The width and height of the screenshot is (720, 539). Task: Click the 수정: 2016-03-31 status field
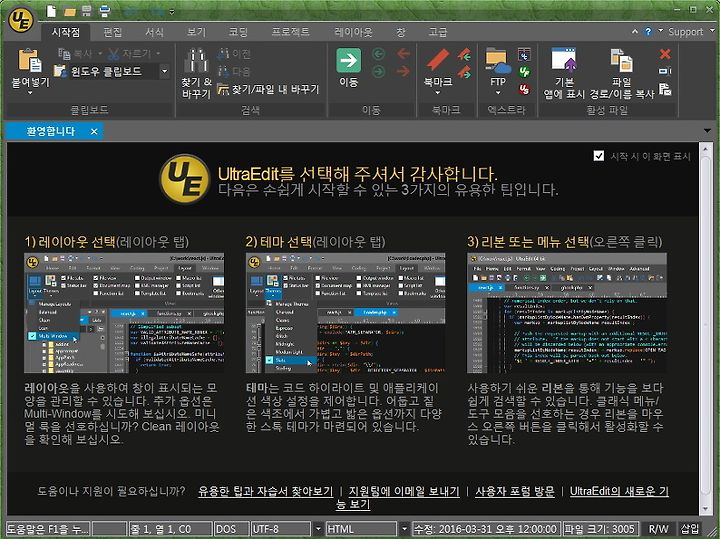click(x=486, y=528)
